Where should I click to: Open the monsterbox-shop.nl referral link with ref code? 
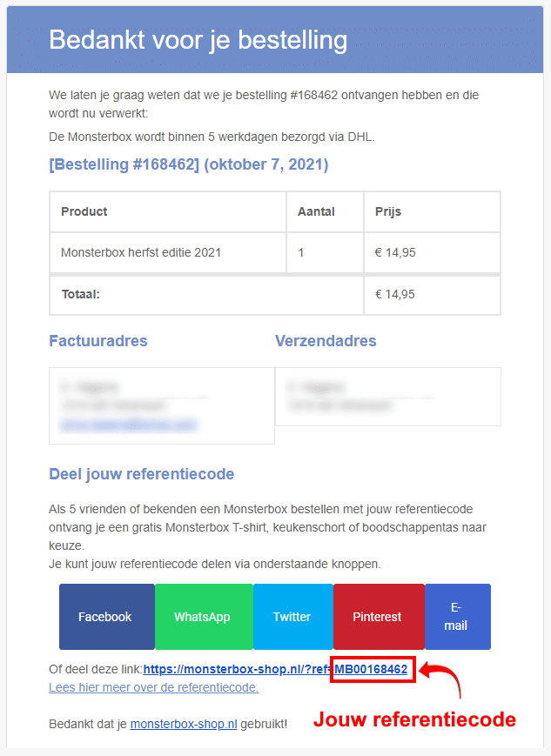point(274,669)
